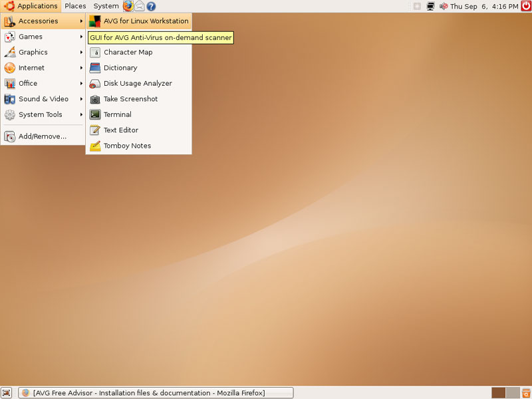Screen dimensions: 532x399
Task: Launch Text Editor
Action: (139, 130)
